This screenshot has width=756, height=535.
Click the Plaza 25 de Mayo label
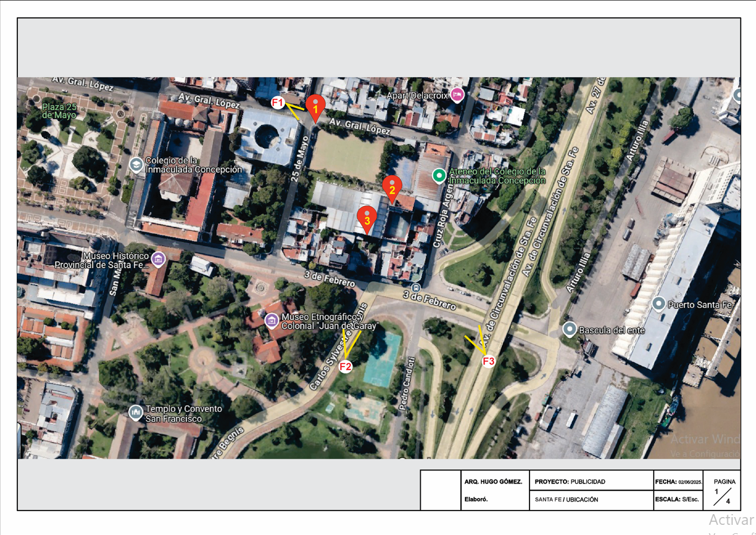pos(59,110)
